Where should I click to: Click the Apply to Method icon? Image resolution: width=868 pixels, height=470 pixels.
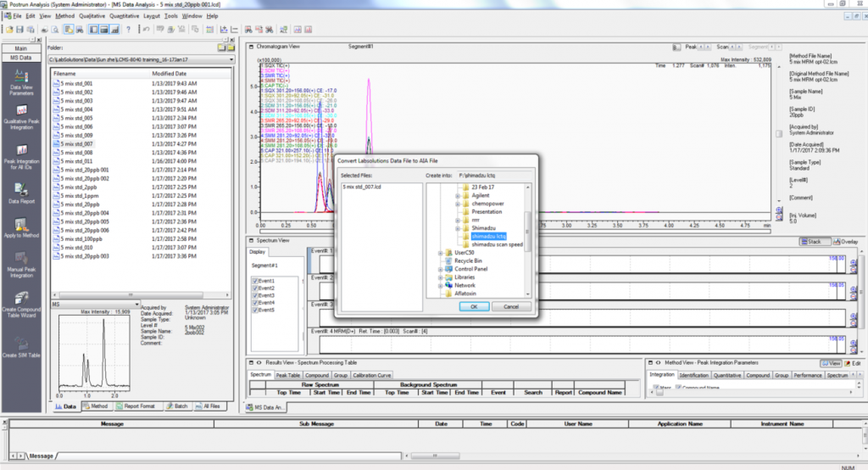pos(21,223)
